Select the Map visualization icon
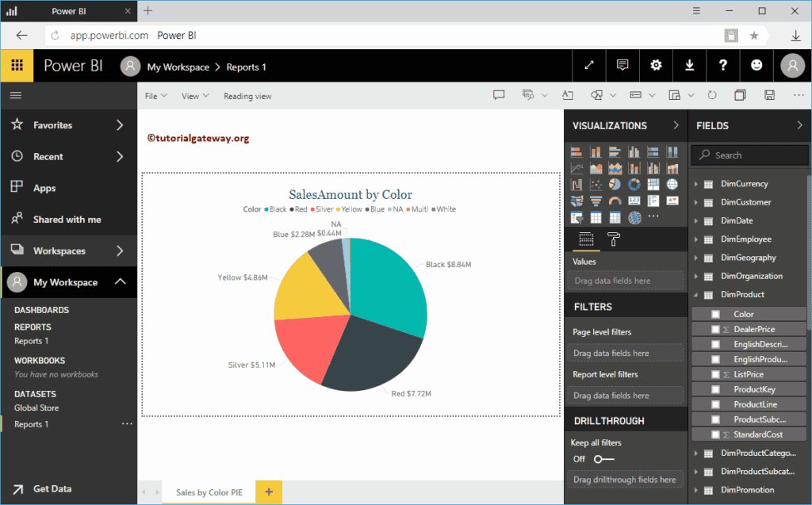This screenshot has width=812, height=505. click(672, 184)
